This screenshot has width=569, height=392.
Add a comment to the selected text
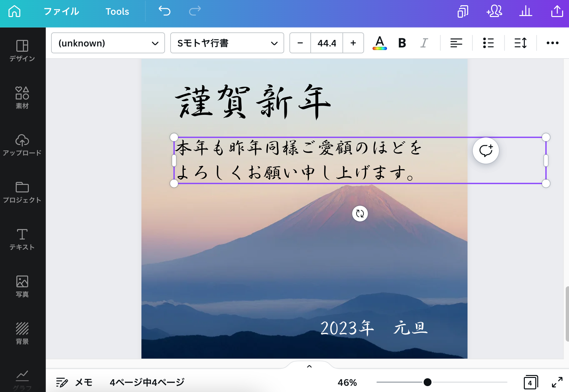486,151
